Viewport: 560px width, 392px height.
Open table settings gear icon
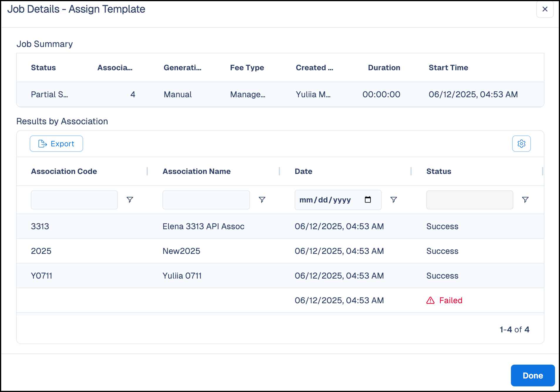coord(521,144)
